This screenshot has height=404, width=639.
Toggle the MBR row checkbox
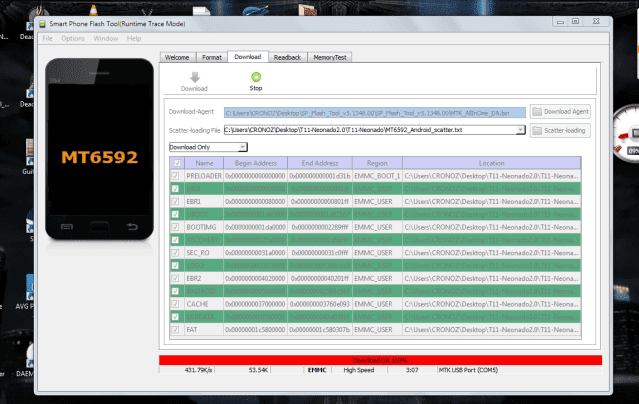175,189
